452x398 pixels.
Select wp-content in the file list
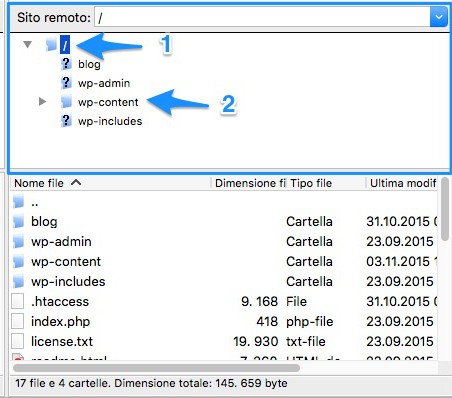(66, 262)
